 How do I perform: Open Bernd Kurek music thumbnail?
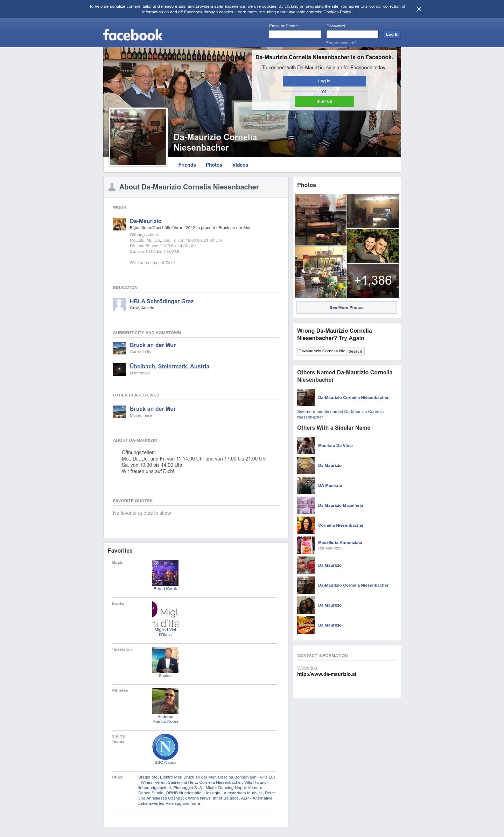coord(165,573)
